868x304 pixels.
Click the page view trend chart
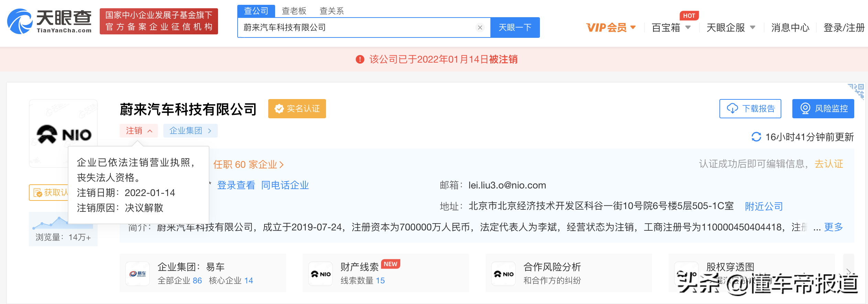63,223
